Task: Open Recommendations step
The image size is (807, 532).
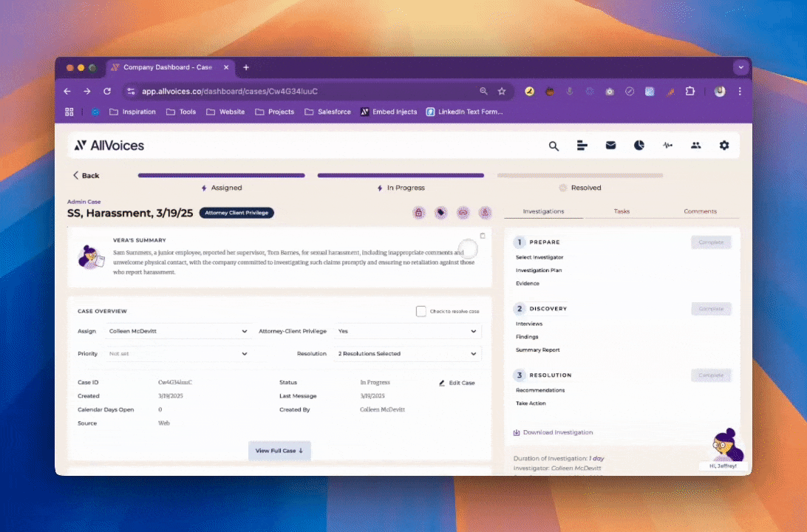Action: (x=540, y=391)
